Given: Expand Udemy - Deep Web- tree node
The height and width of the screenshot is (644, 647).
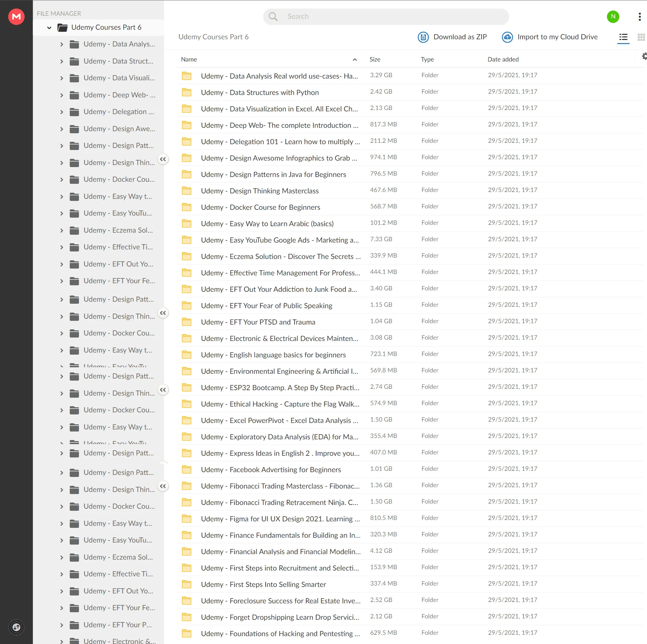Looking at the screenshot, I should [62, 95].
